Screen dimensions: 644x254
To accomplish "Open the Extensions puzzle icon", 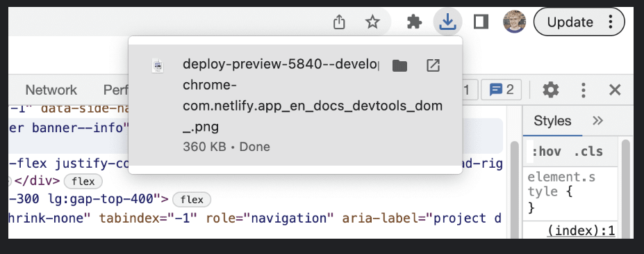I will pyautogui.click(x=414, y=22).
